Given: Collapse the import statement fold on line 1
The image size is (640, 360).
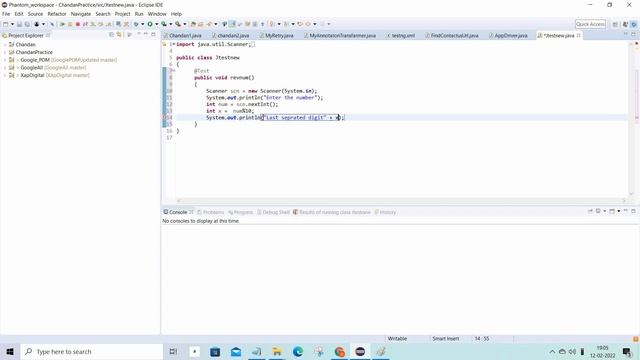Looking at the screenshot, I should tap(174, 44).
